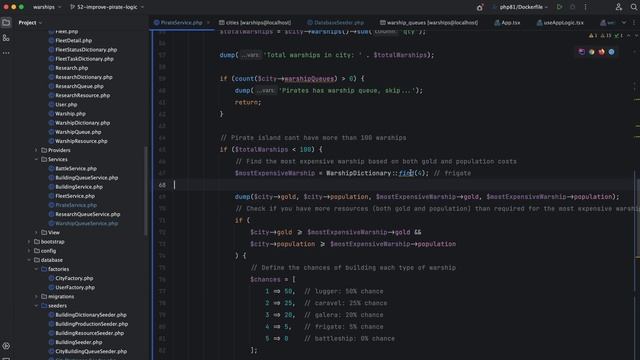Run the php81/Dockerfile configuration with the play icon
640x360 pixels.
(560, 7)
